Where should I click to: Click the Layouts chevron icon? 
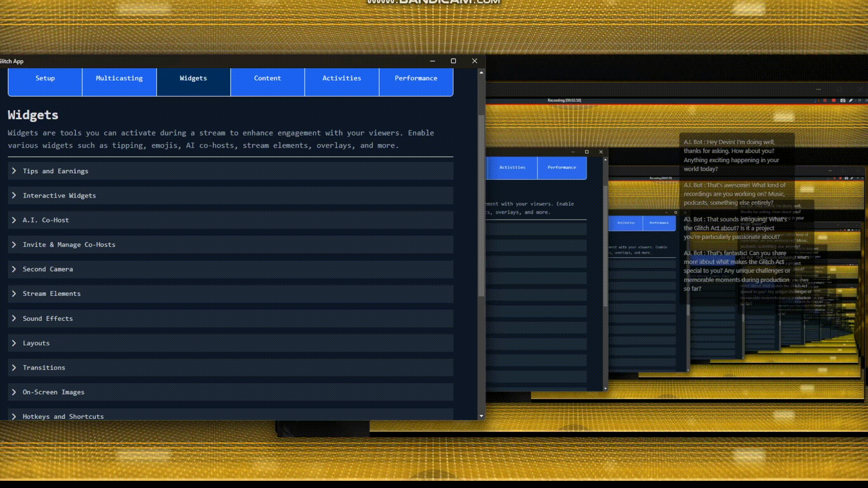[x=14, y=343]
